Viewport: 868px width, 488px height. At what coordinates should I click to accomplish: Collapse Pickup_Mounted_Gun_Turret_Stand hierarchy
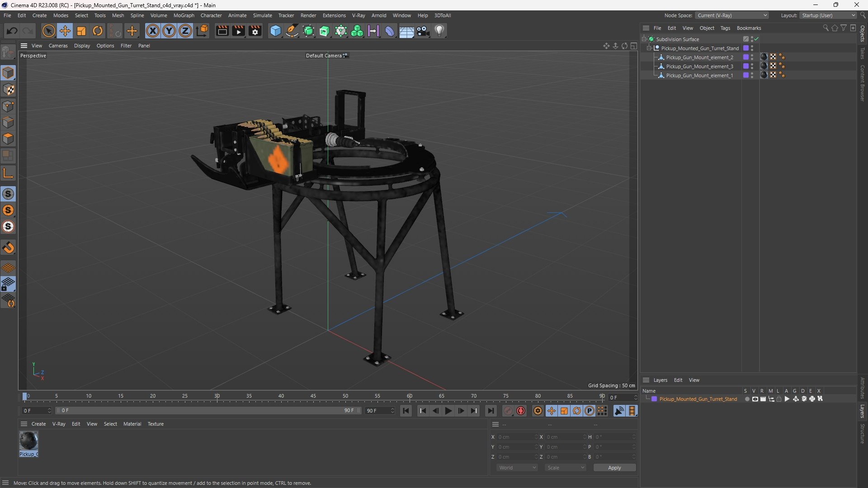649,48
